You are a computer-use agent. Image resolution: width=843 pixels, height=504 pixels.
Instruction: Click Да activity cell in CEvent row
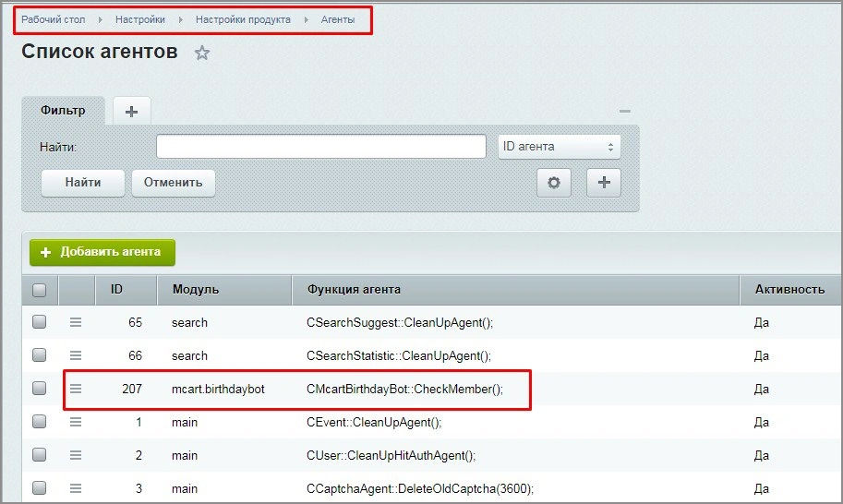[761, 423]
